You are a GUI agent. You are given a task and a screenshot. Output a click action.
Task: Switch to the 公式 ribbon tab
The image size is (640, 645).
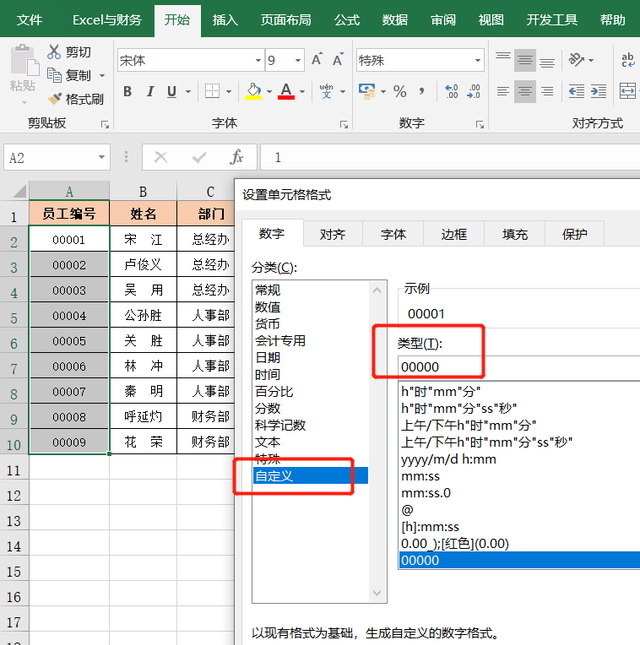(347, 20)
